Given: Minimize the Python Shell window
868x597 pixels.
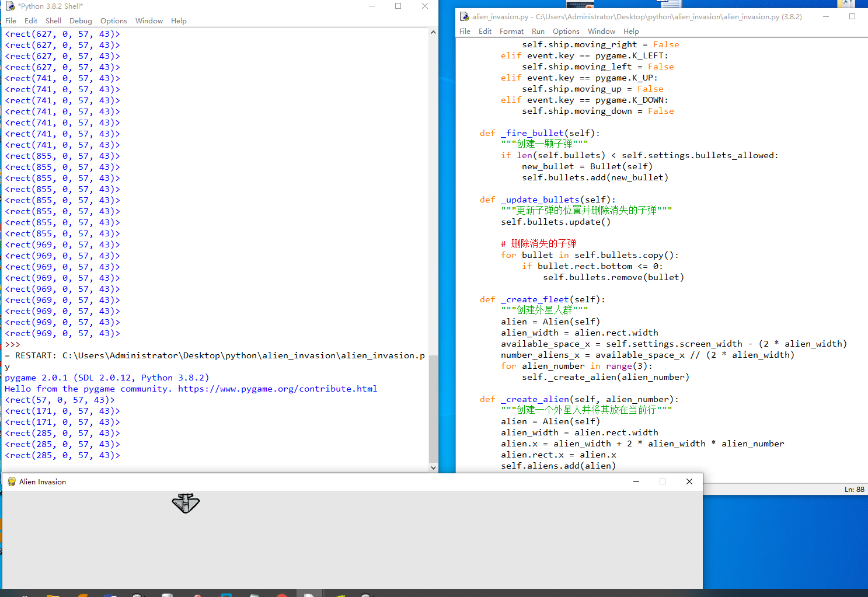Looking at the screenshot, I should (372, 6).
